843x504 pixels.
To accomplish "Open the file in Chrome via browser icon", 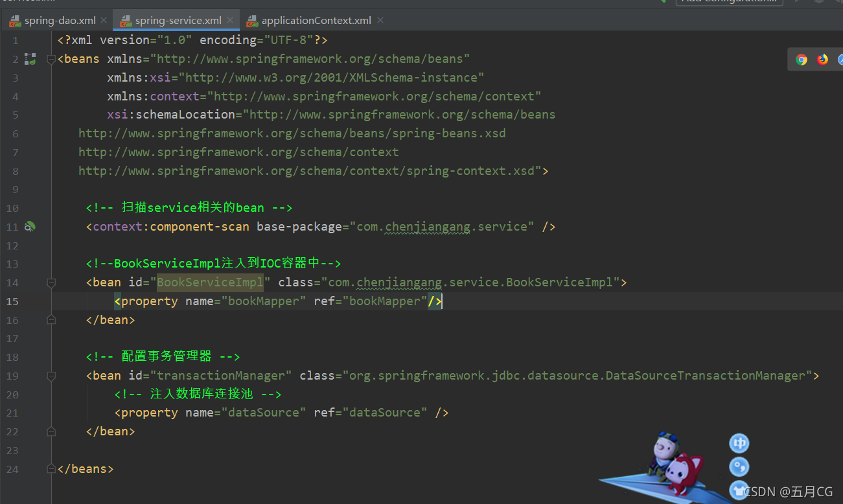I will [802, 60].
